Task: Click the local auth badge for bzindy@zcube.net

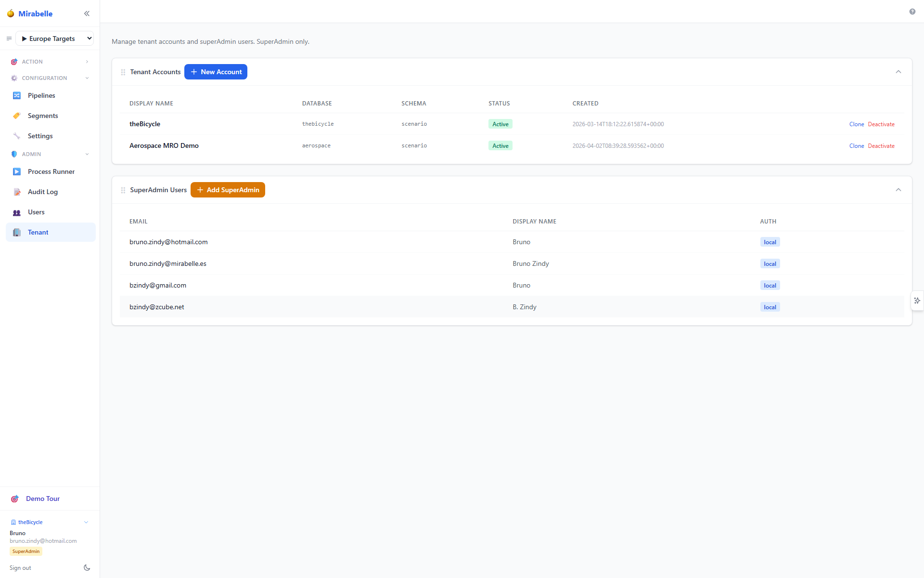Action: point(770,307)
